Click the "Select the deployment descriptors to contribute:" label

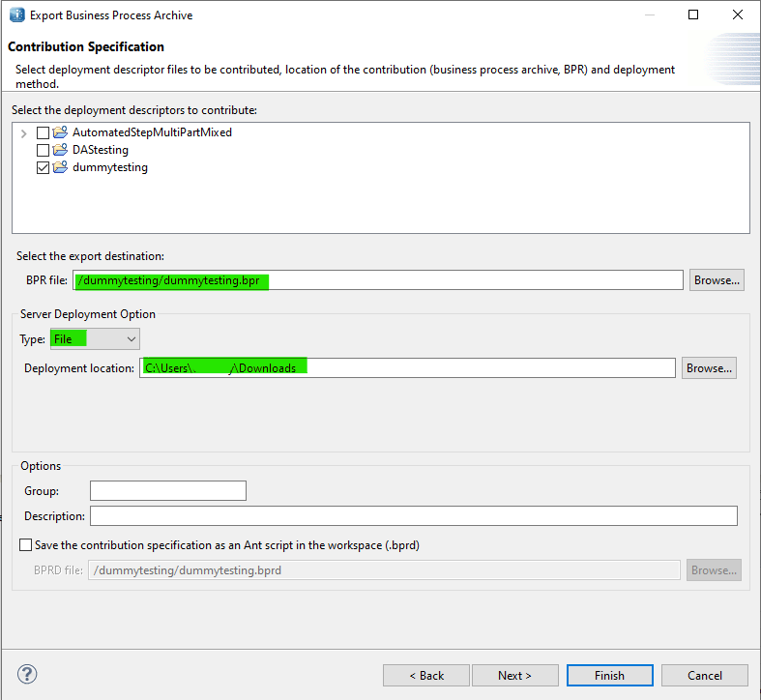[x=134, y=110]
